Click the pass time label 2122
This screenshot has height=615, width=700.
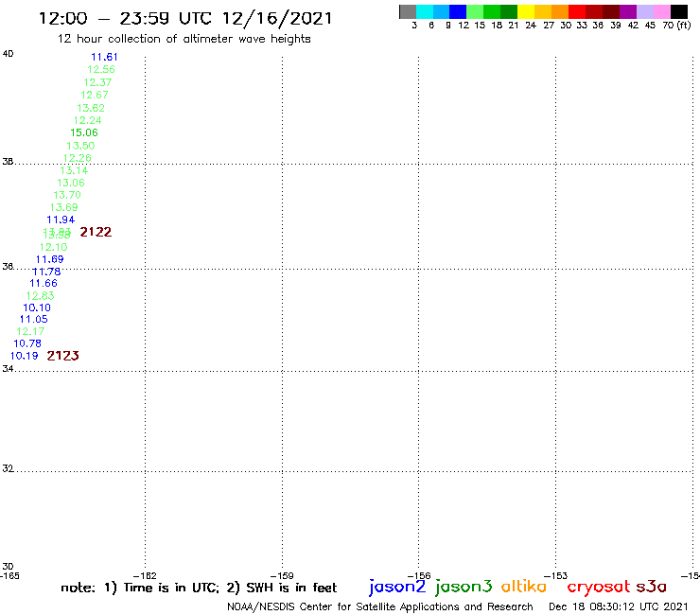(x=96, y=232)
